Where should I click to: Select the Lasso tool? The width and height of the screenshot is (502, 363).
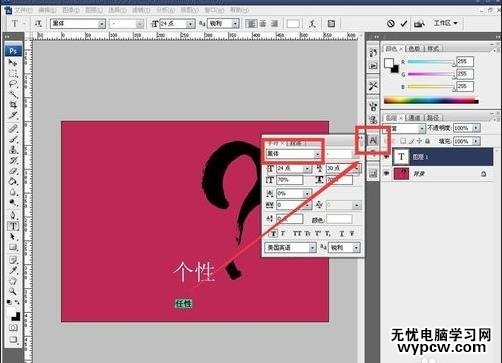click(x=13, y=84)
